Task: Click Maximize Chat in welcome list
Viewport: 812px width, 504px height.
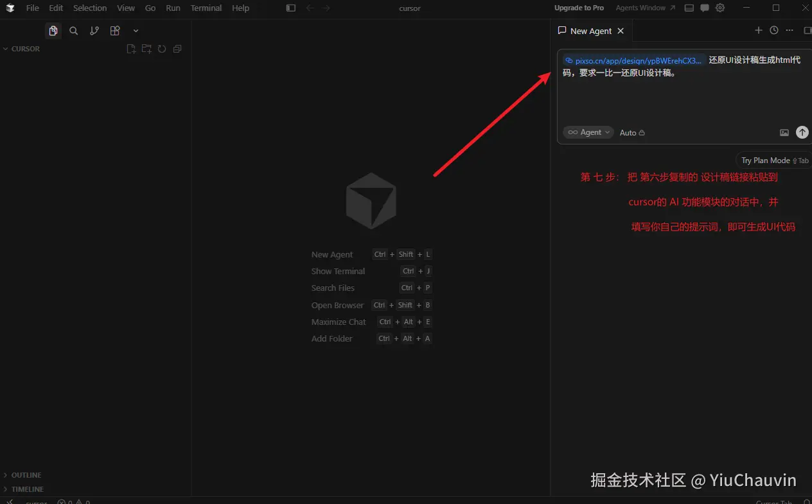Action: pyautogui.click(x=339, y=322)
